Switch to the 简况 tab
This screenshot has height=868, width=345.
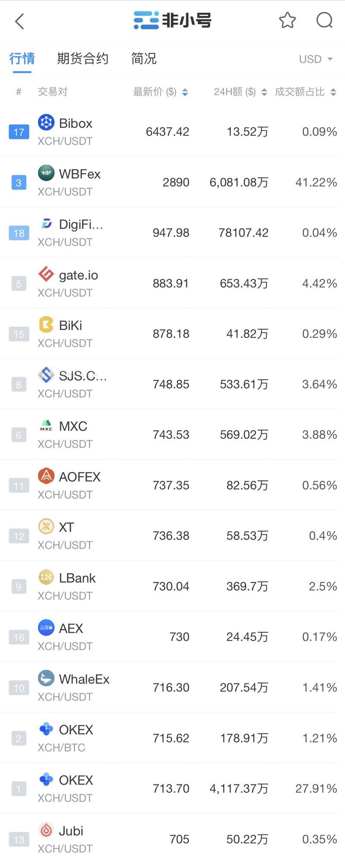pyautogui.click(x=144, y=59)
